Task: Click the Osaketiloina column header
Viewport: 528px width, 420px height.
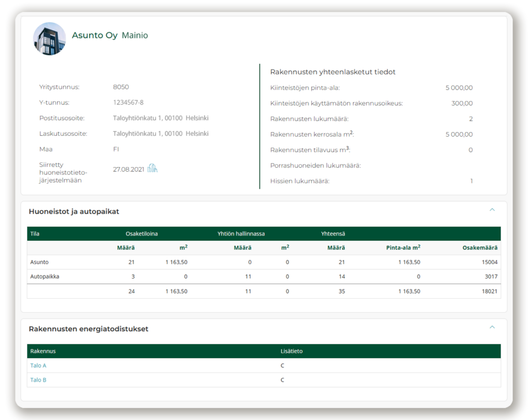Action: (x=141, y=234)
